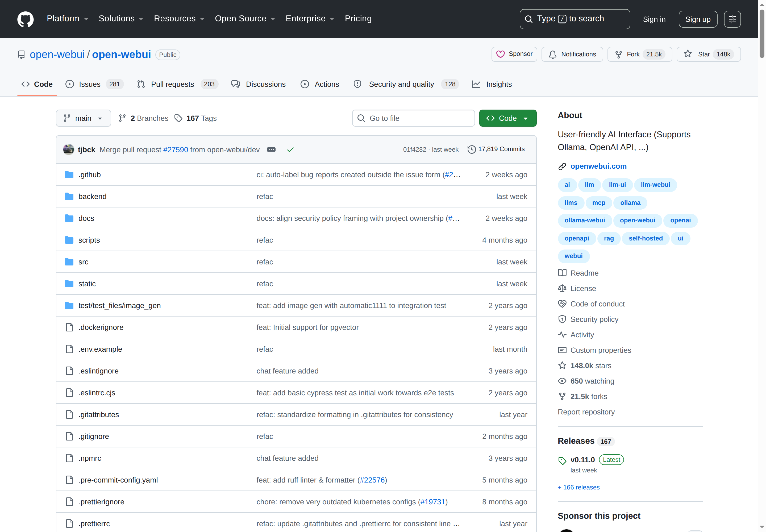Open the test/test_files/image_gen folder
The width and height of the screenshot is (766, 532).
[119, 306]
